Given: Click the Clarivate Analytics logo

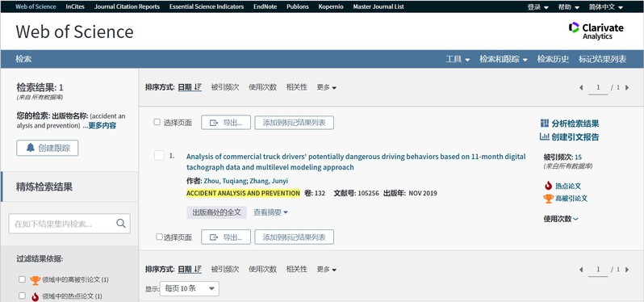Looking at the screenshot, I should (x=596, y=31).
